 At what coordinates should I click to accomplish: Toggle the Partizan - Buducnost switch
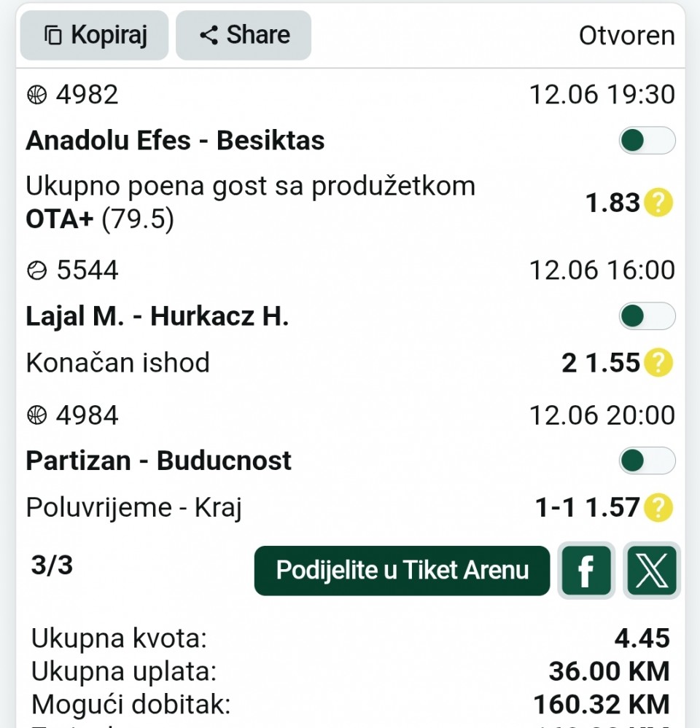point(647,461)
